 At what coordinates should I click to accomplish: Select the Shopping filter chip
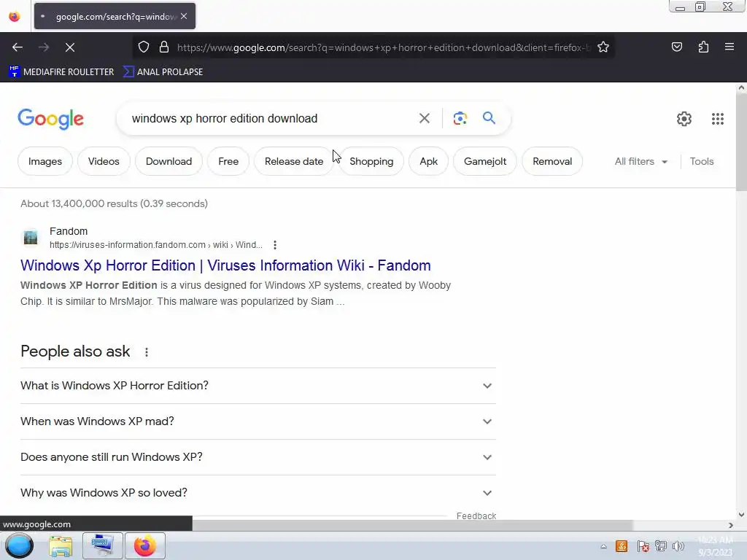[x=371, y=161]
